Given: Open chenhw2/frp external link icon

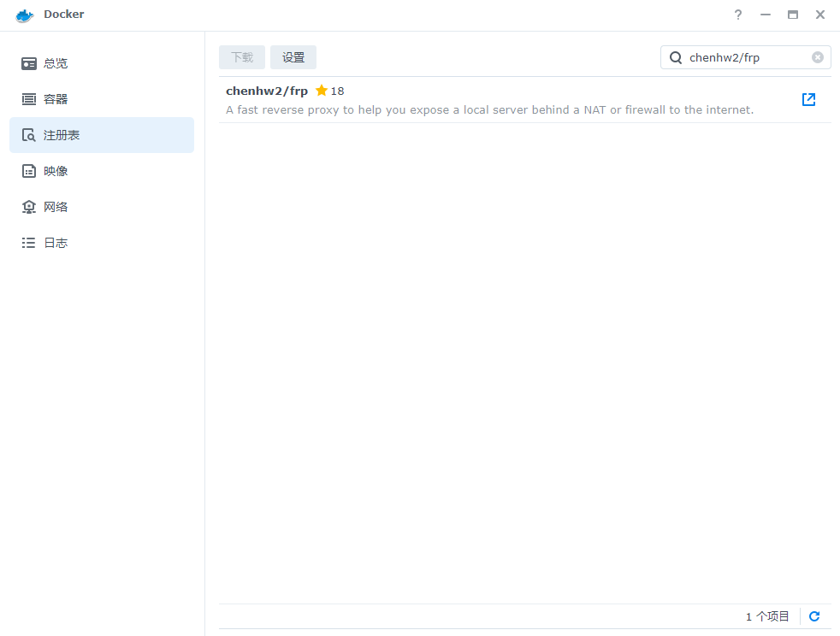Looking at the screenshot, I should (808, 99).
